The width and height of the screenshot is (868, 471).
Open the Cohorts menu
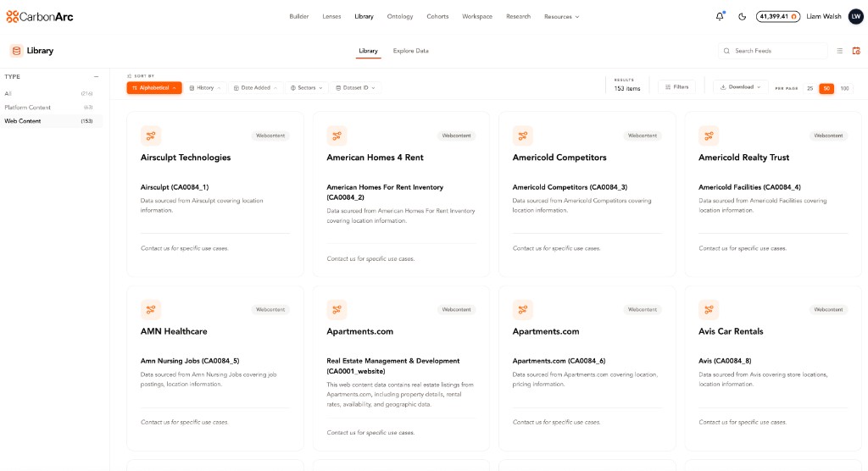[437, 17]
